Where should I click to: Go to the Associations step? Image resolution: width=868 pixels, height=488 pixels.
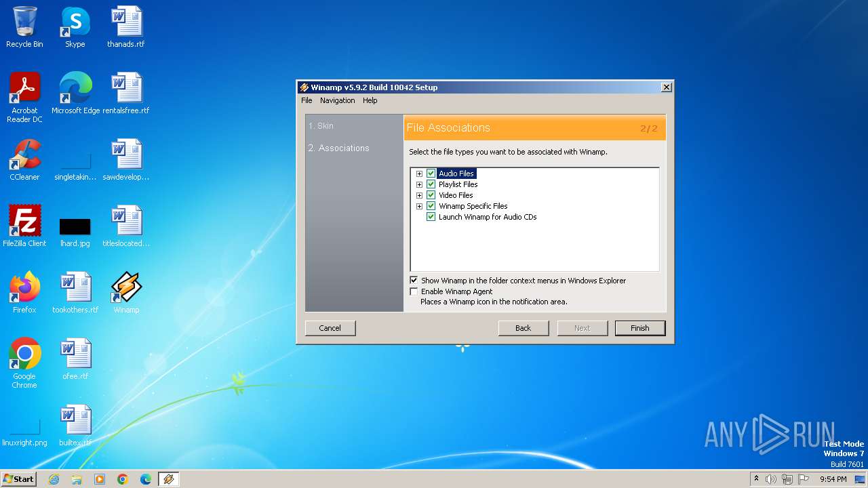pyautogui.click(x=338, y=148)
